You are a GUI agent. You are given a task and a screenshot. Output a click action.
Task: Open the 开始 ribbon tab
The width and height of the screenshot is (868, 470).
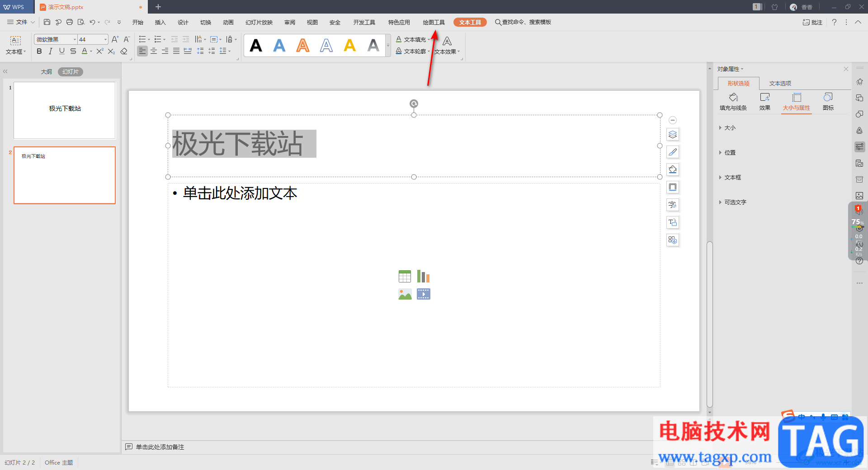coord(138,22)
